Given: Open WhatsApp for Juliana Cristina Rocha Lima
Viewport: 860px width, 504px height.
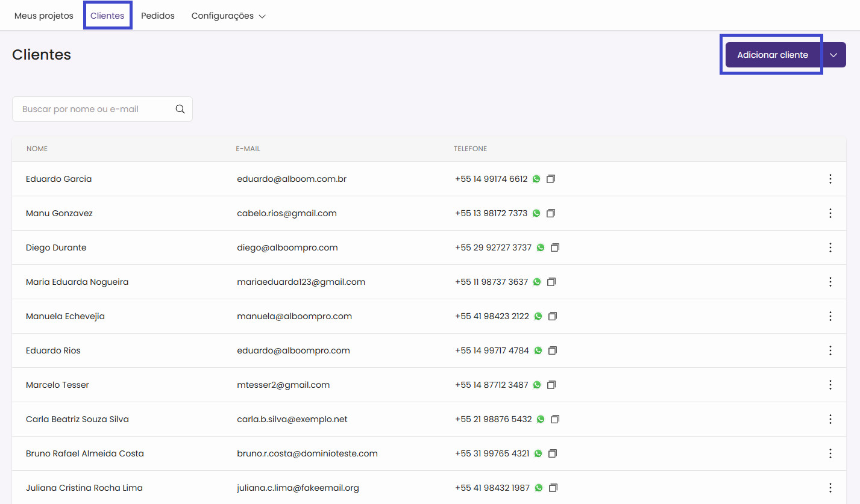Looking at the screenshot, I should pos(539,488).
